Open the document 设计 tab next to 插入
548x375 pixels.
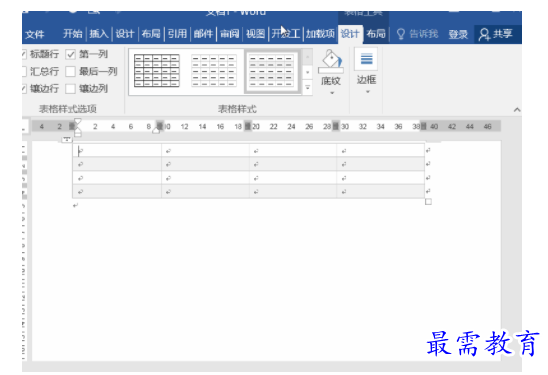pos(124,34)
